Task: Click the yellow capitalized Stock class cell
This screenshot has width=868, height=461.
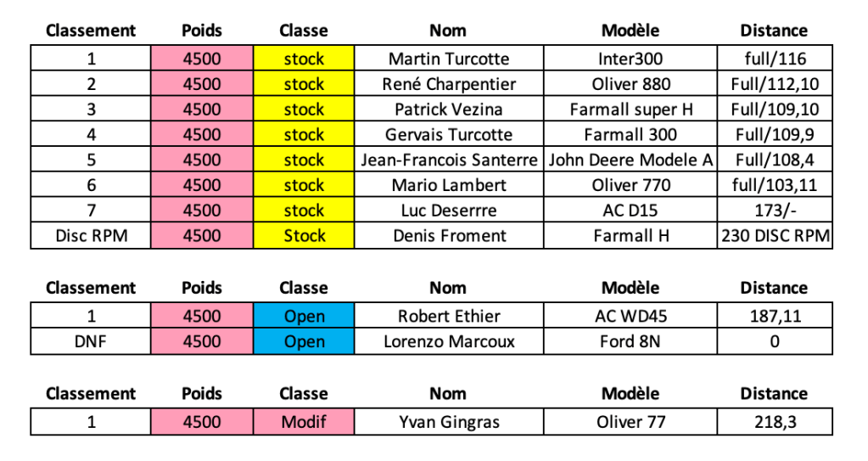Action: click(304, 236)
